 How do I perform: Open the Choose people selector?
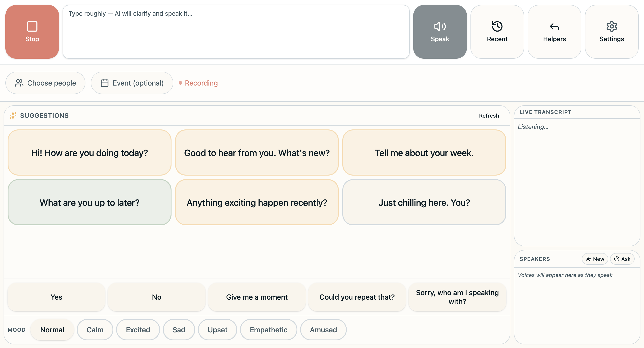point(45,83)
